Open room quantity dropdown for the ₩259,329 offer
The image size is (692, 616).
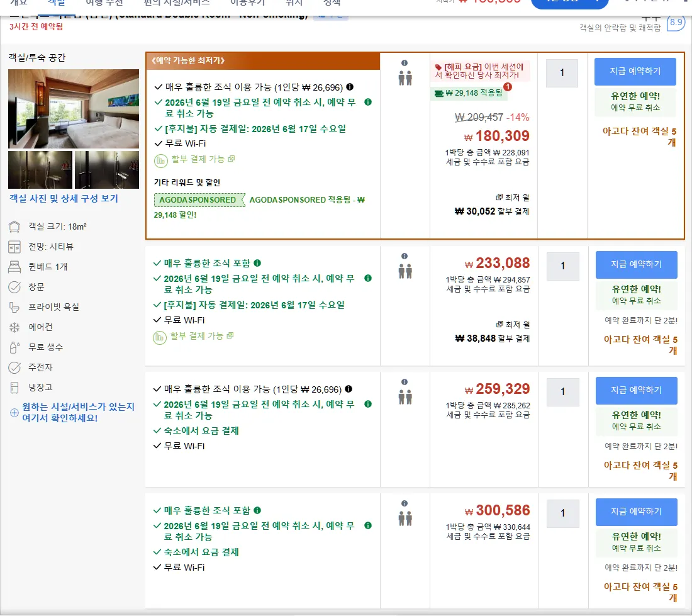pos(562,392)
